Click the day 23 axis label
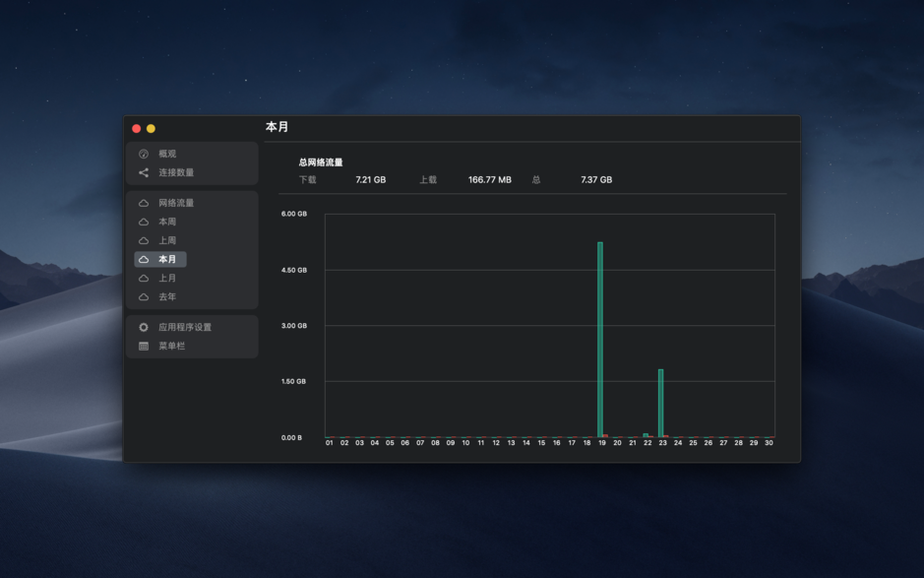The width and height of the screenshot is (924, 578). click(663, 443)
